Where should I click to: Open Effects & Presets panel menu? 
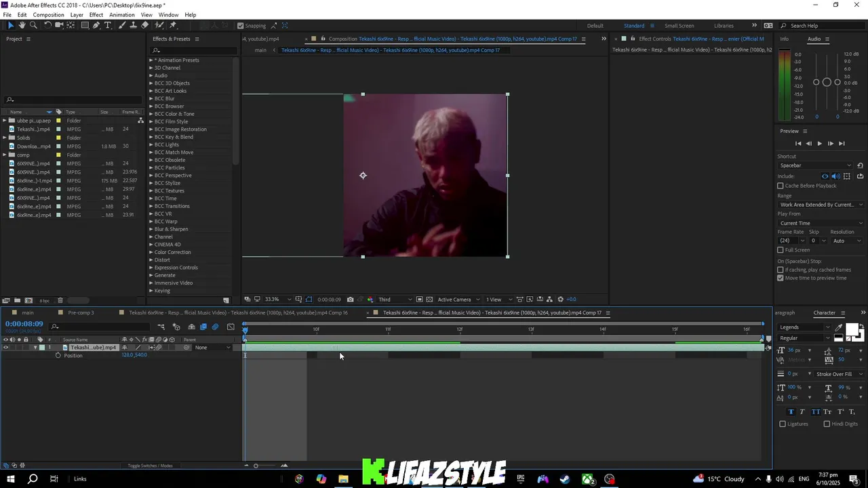tap(196, 39)
